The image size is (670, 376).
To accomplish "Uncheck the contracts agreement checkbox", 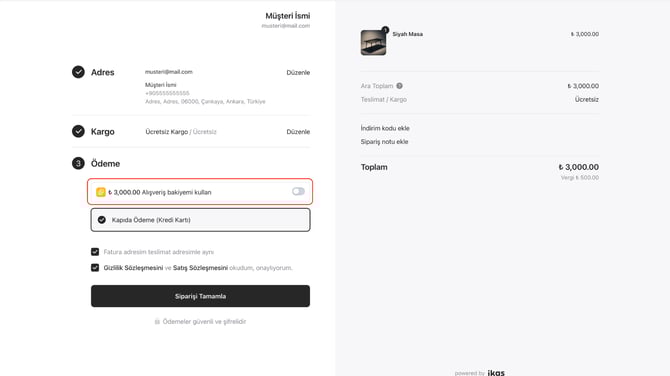I will tap(95, 268).
